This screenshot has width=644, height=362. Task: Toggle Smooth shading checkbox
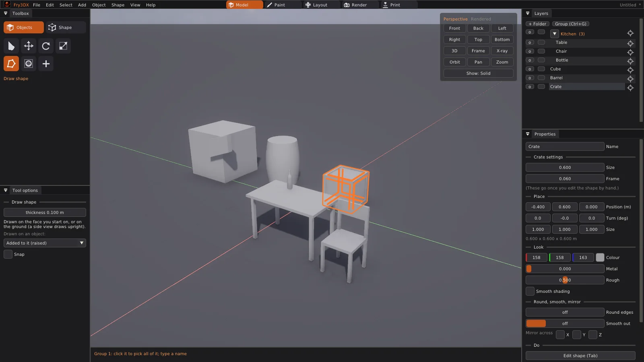click(530, 291)
